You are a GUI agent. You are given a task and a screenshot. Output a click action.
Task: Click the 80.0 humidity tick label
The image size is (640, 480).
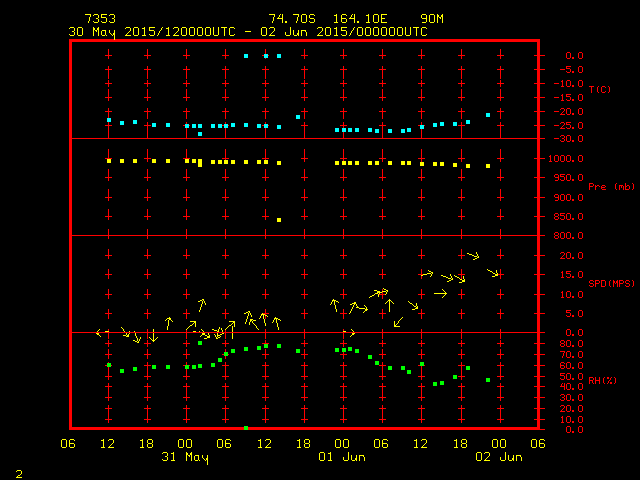click(566, 344)
